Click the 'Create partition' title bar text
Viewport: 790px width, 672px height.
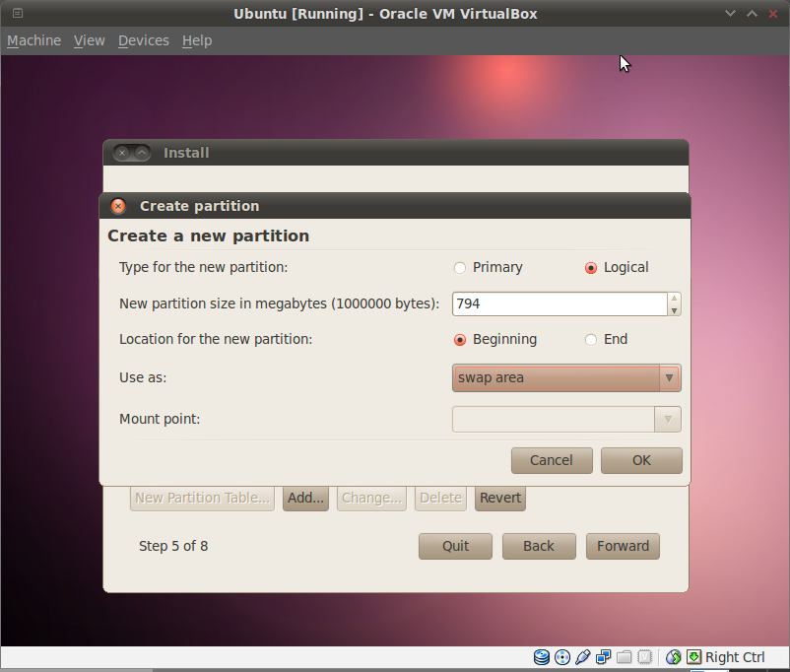200,206
